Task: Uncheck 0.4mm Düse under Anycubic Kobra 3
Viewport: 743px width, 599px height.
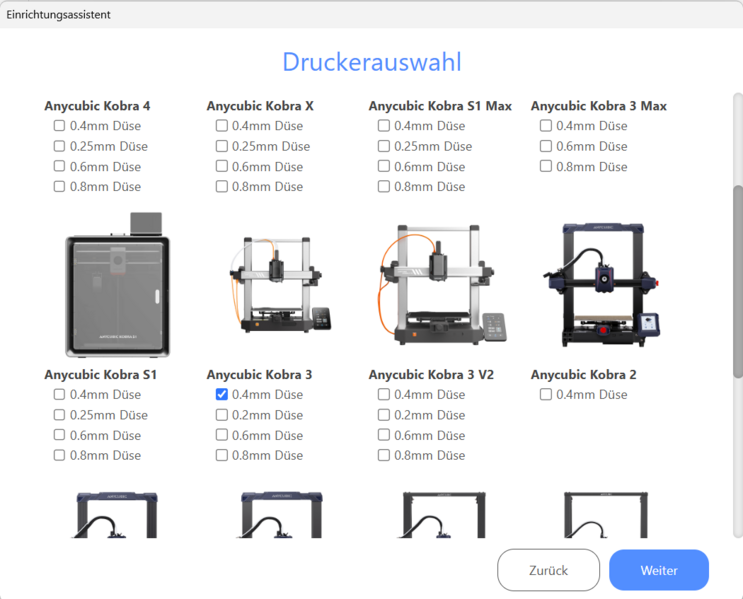Action: tap(221, 394)
